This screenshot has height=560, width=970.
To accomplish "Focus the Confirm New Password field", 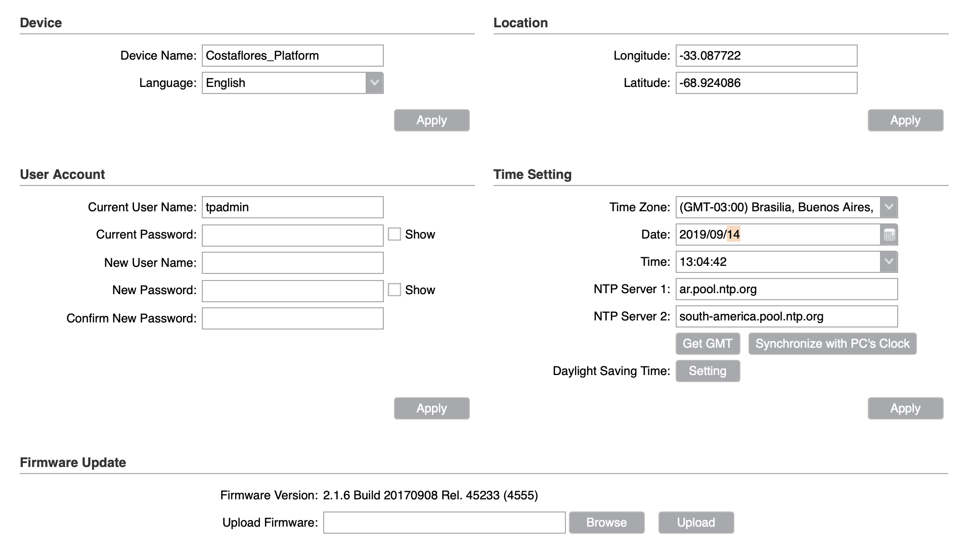I will click(293, 318).
